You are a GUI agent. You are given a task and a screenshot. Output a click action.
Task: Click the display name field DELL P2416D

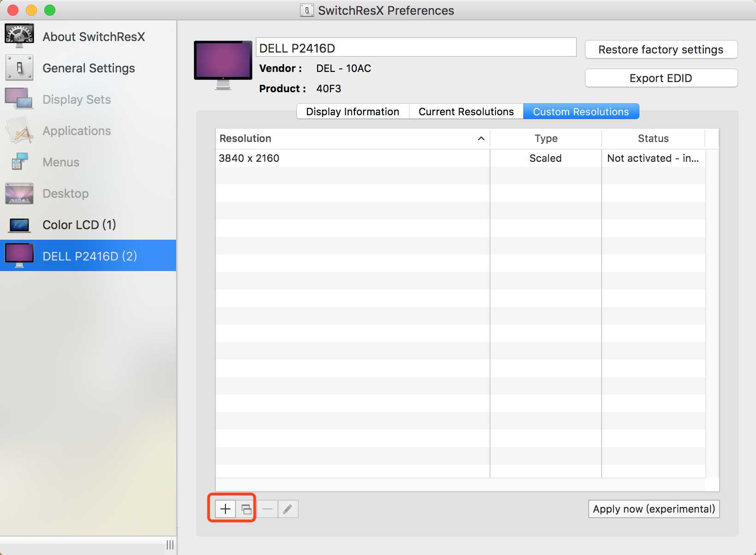(416, 47)
